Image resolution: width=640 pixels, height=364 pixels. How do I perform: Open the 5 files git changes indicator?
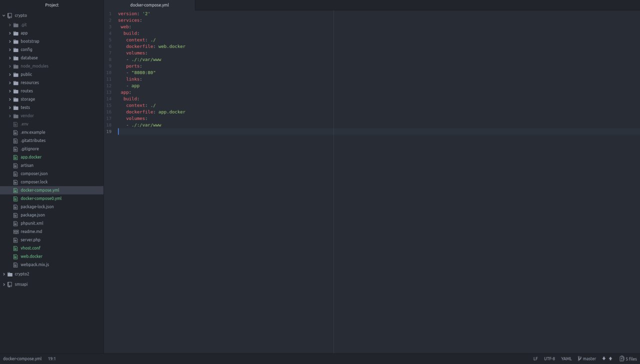pyautogui.click(x=628, y=358)
